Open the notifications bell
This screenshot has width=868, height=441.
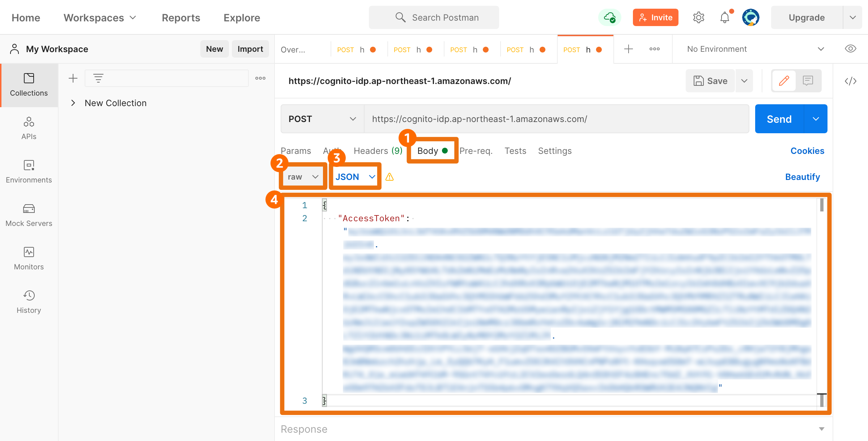pos(725,17)
